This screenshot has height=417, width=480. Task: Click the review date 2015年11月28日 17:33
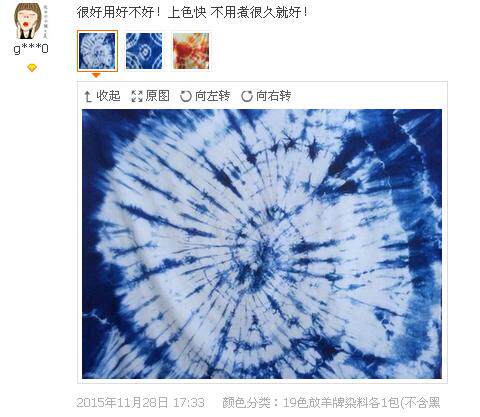(x=140, y=402)
